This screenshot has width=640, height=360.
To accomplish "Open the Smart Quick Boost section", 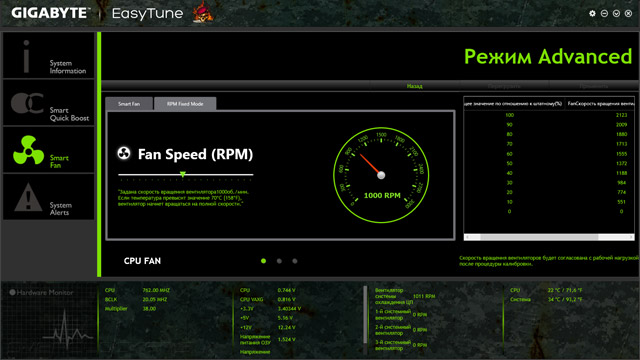I will pyautogui.click(x=49, y=102).
